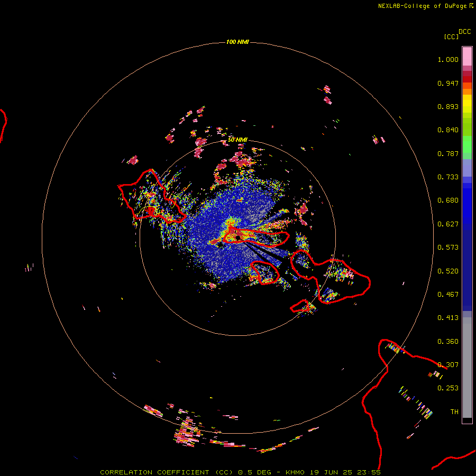Viewport: 476px width, 476px height.
Task: Pick the green color bar segment
Action: (467, 144)
